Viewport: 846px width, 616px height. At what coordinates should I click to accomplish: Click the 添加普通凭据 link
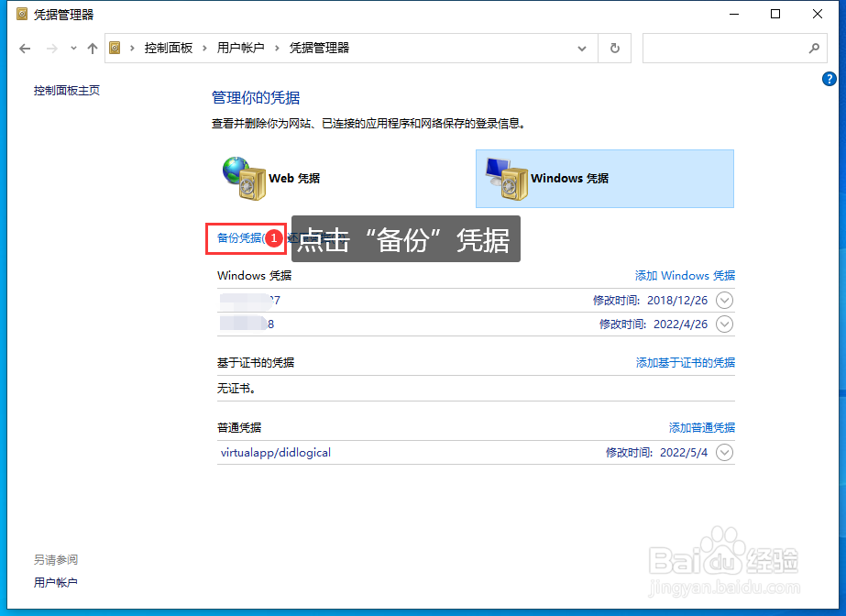(x=700, y=426)
